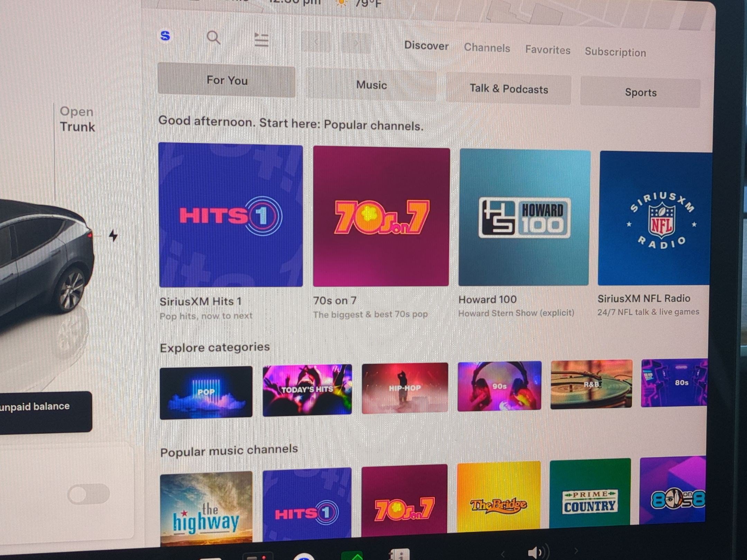Click the SiriusXM Hits 1 title text
This screenshot has height=560, width=747.
tap(201, 301)
